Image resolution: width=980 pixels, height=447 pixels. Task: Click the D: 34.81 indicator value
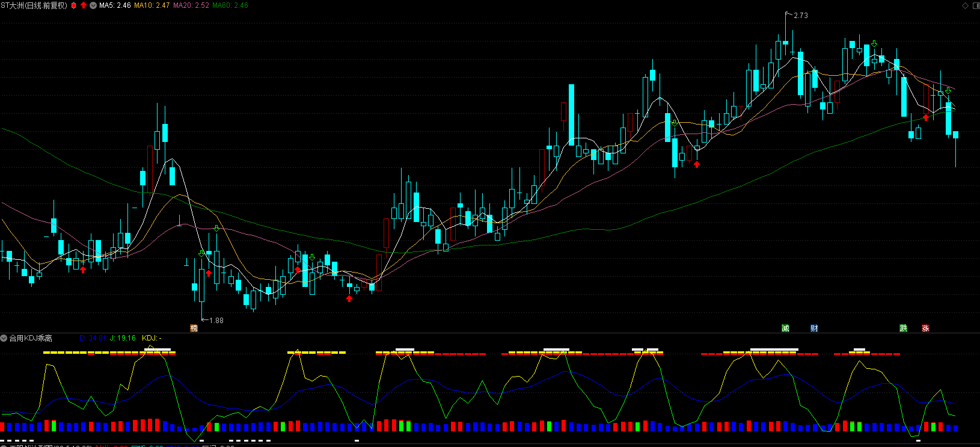[93, 338]
